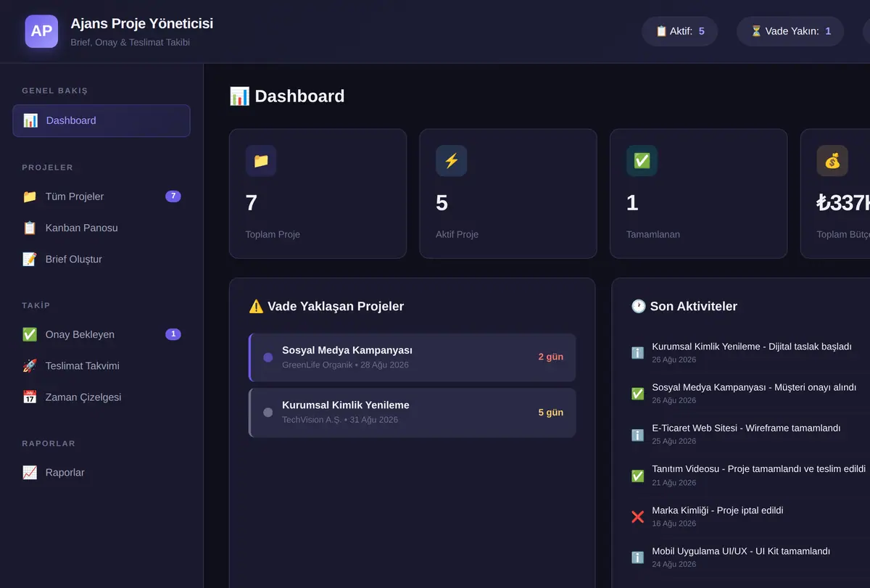
Task: Click the calendar icon beside Zaman Çizelgesi
Action: coord(30,397)
